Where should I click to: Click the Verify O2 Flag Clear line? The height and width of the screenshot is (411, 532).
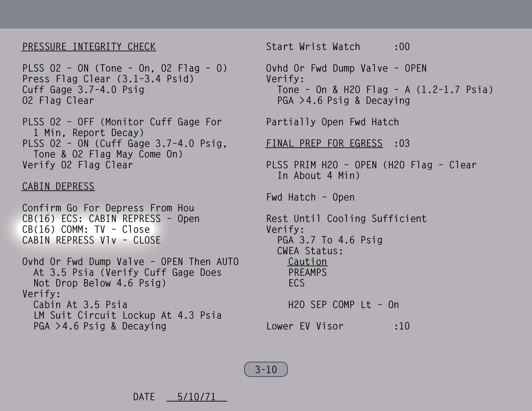coord(78,165)
